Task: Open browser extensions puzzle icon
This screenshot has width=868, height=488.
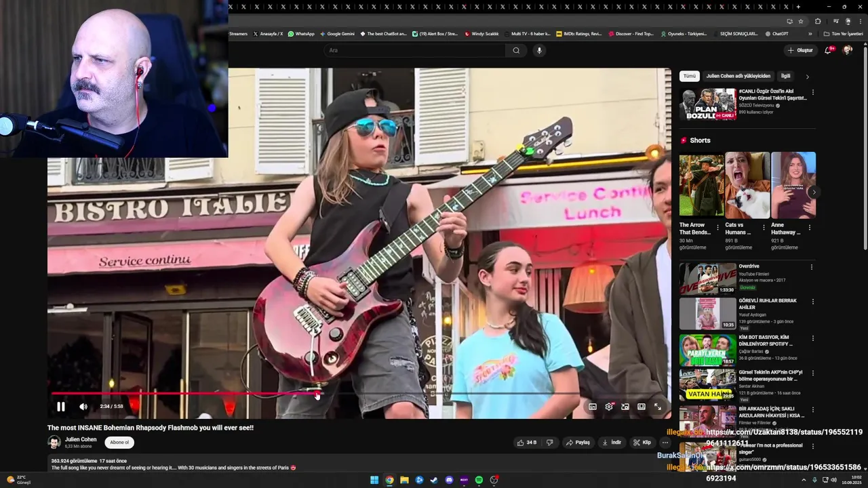Action: pyautogui.click(x=818, y=21)
